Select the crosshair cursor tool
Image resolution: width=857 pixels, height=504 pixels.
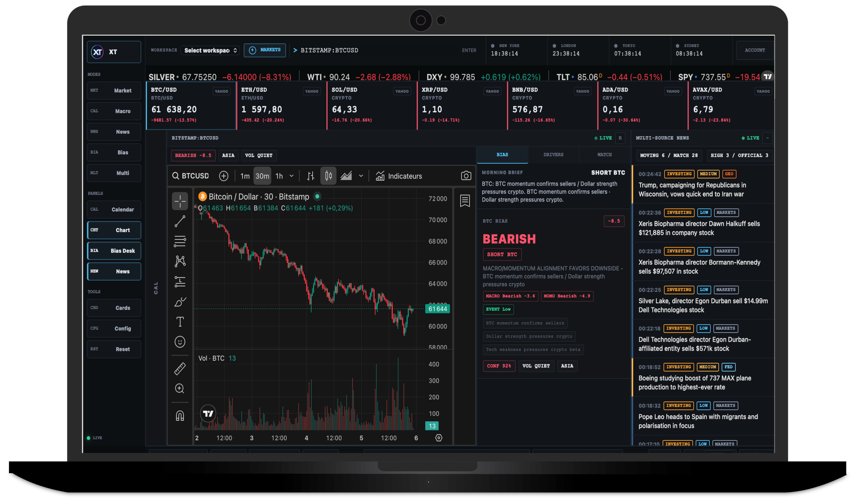pos(180,201)
